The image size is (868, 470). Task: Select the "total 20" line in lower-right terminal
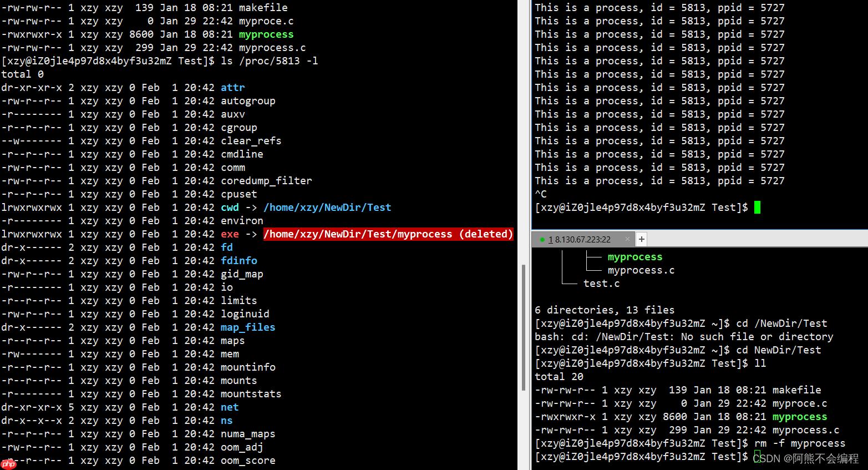[x=559, y=377]
